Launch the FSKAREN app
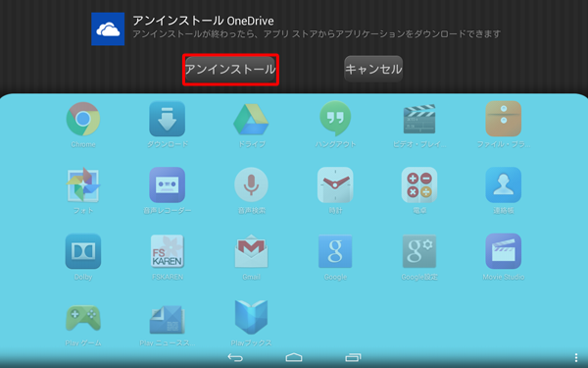This screenshot has width=588, height=368. pyautogui.click(x=168, y=251)
